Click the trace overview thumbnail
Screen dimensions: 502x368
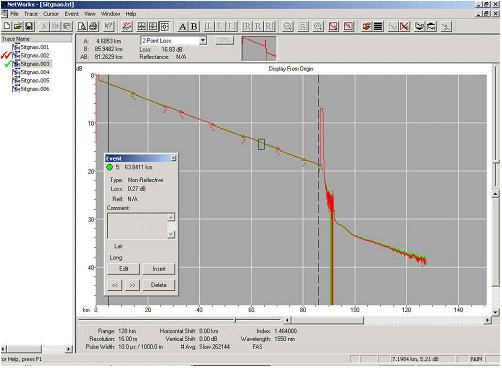click(259, 49)
